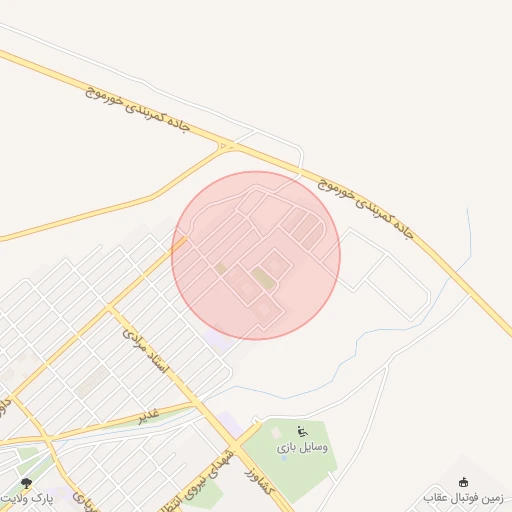Click the stadium icon above زمین فوتبال عقاب

click(464, 483)
